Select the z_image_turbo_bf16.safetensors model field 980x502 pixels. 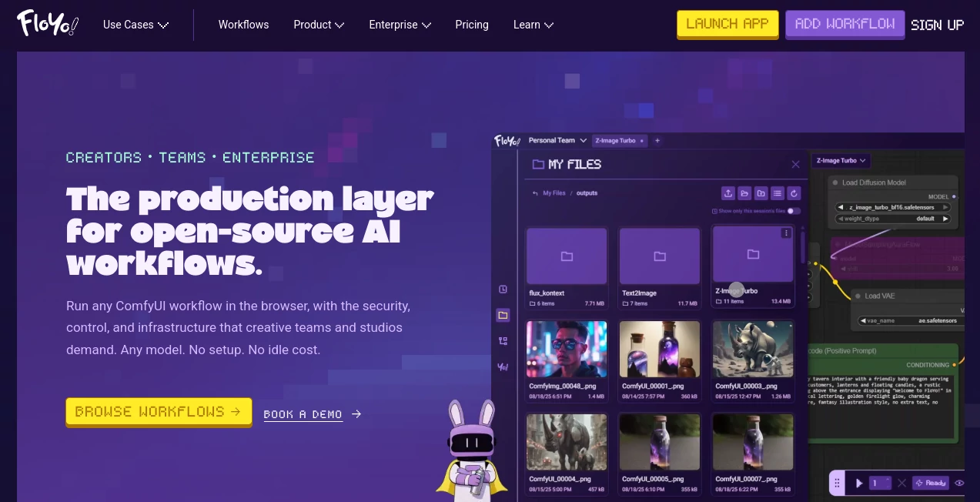[x=893, y=207]
